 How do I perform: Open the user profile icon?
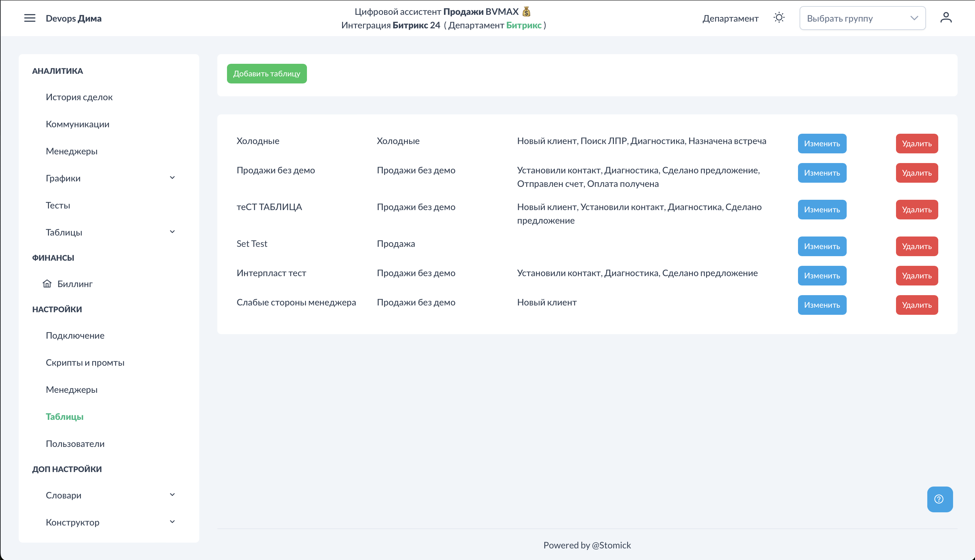(x=946, y=18)
